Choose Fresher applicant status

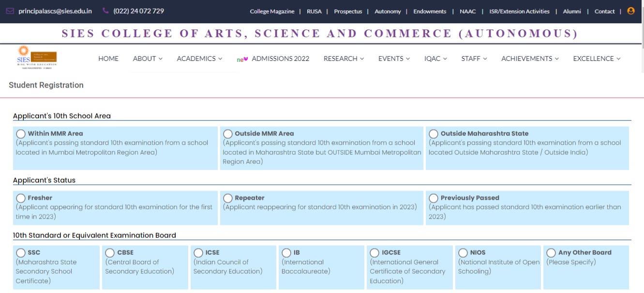point(21,198)
